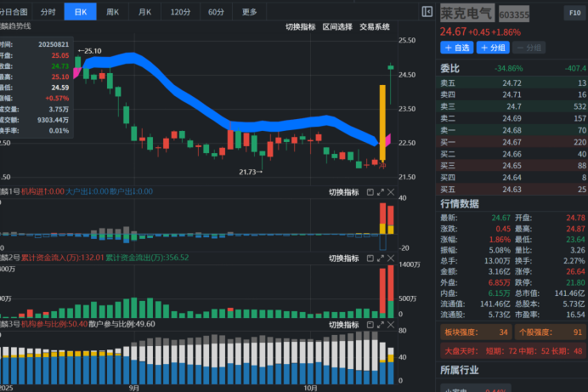
Task: Expand the capital flow sub-chart fullscreen
Action: (381, 257)
